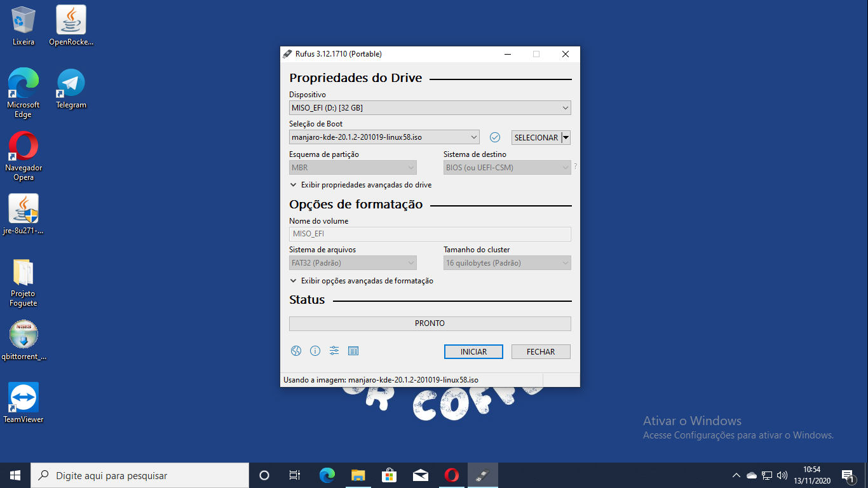The image size is (868, 488).
Task: Select the TeamViewer desktop shortcut
Action: coord(24,403)
